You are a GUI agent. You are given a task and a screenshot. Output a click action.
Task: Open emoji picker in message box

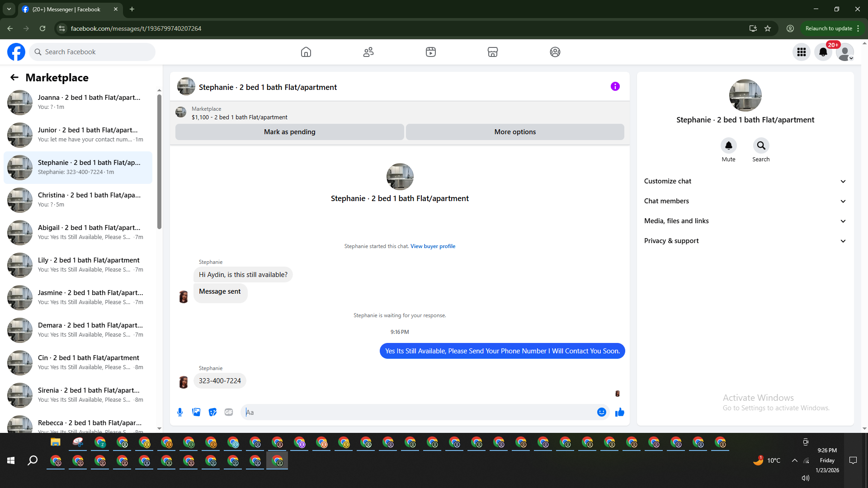(601, 412)
